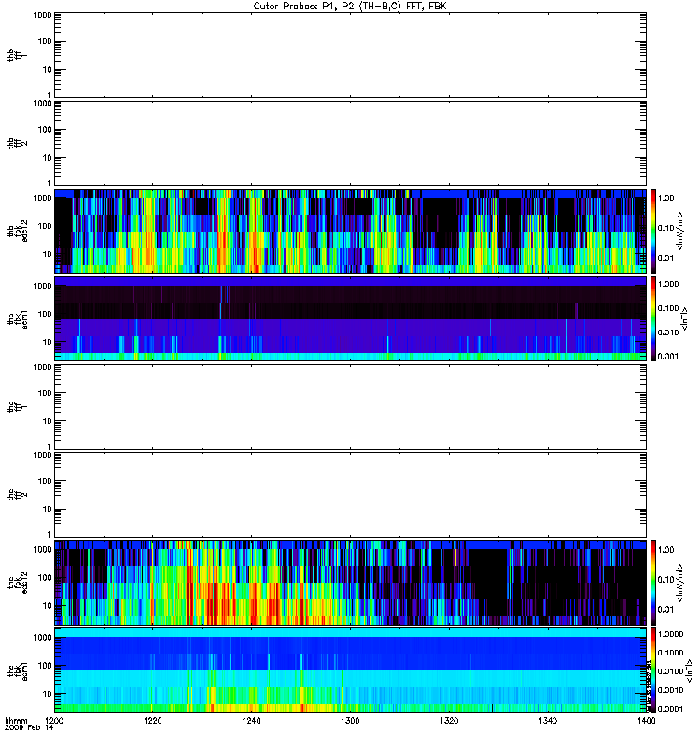The width and height of the screenshot is (700, 747).
Task: Click the '0.10' tick on thc edc12 colorbar
Action: 666,580
